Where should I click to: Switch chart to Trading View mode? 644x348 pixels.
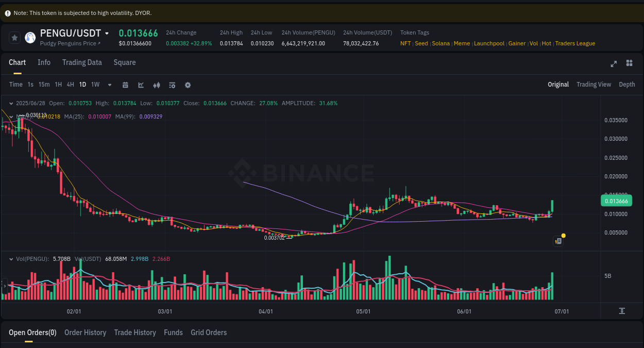pos(594,84)
